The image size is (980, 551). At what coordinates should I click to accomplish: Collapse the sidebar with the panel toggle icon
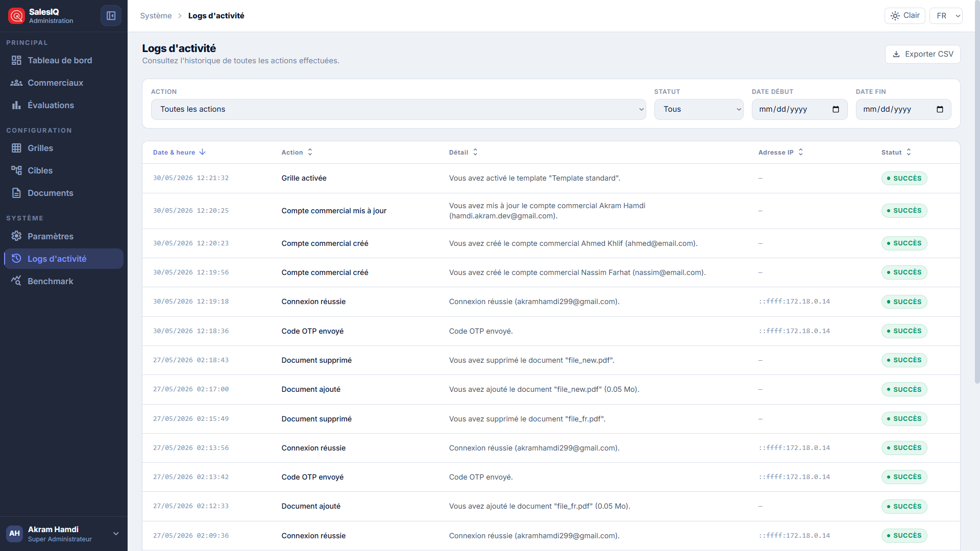point(111,16)
